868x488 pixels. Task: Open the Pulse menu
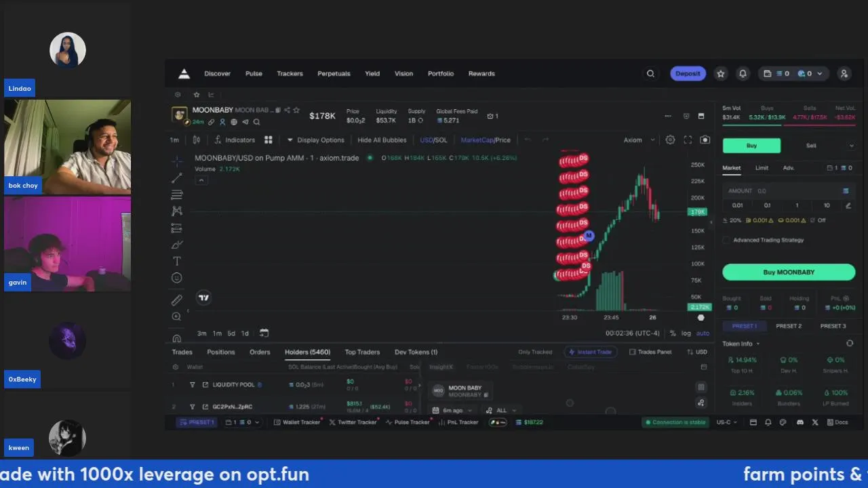254,74
